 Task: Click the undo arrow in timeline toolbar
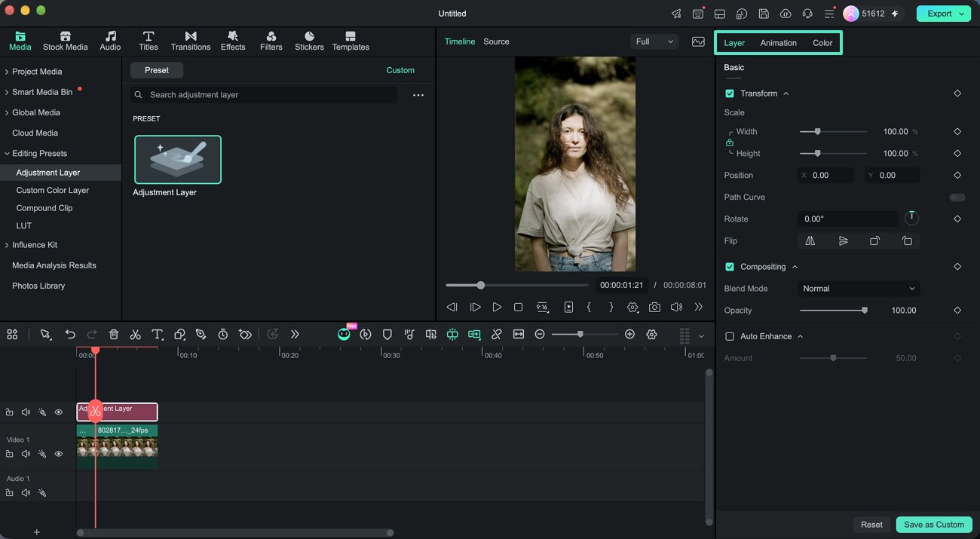[x=70, y=334]
